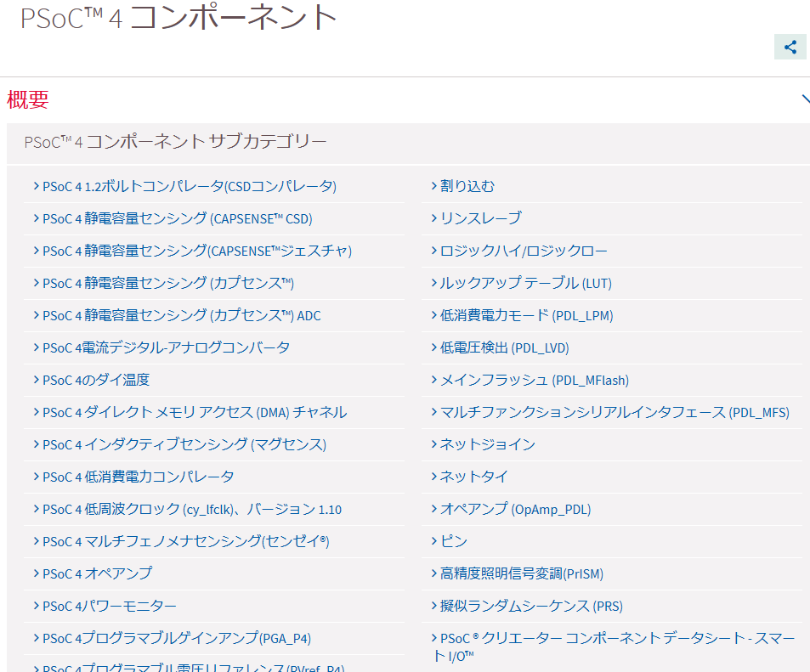Select the ネットジョイン link
This screenshot has height=672, width=810.
click(487, 444)
